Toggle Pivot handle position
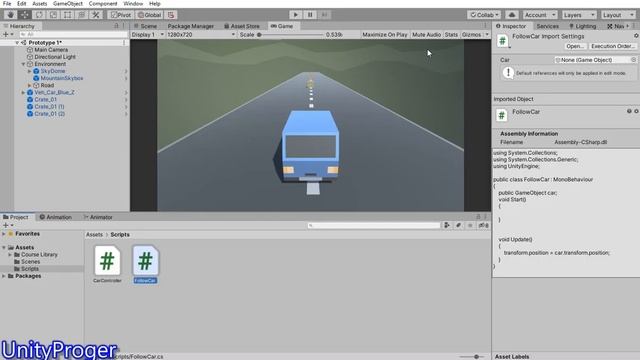The height and width of the screenshot is (360, 640). 121,15
